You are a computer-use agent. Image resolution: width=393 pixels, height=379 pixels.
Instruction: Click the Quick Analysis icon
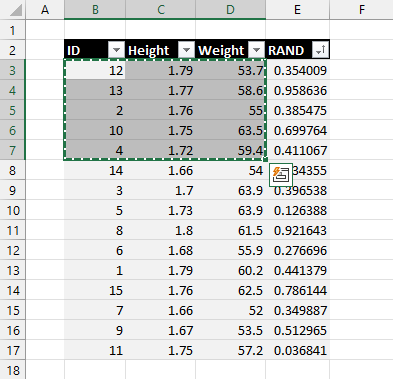pos(281,175)
